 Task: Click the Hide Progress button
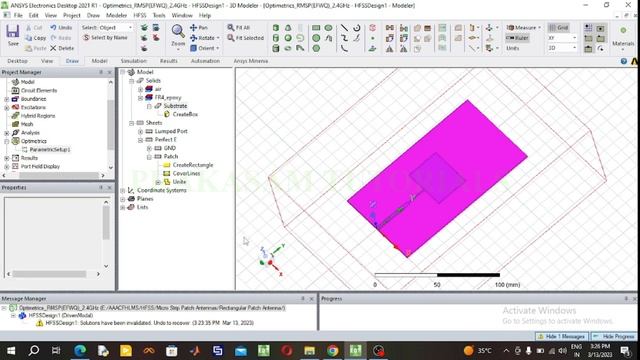(614, 336)
